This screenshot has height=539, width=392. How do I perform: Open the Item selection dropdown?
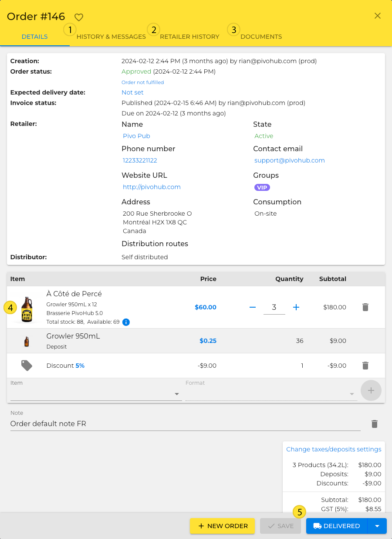[x=96, y=394]
